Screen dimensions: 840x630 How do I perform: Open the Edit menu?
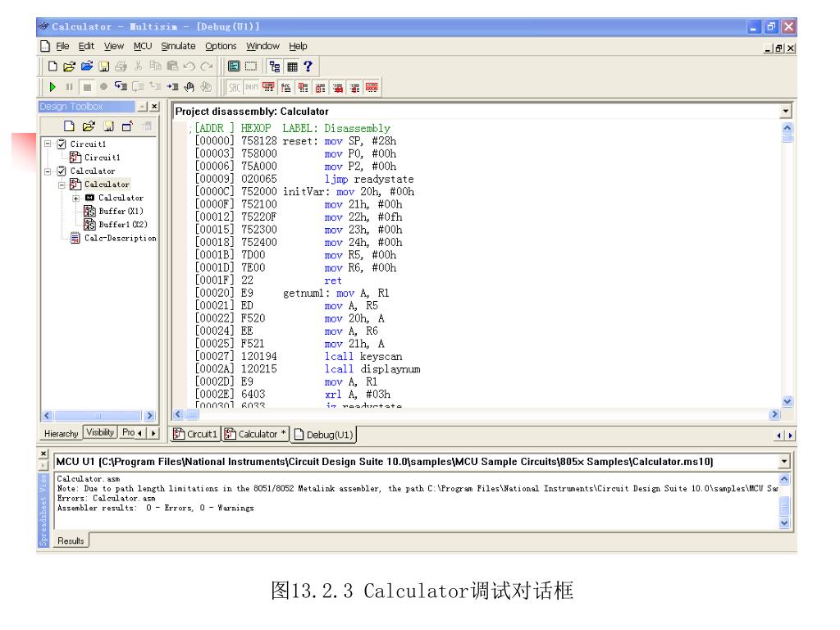[x=85, y=46]
